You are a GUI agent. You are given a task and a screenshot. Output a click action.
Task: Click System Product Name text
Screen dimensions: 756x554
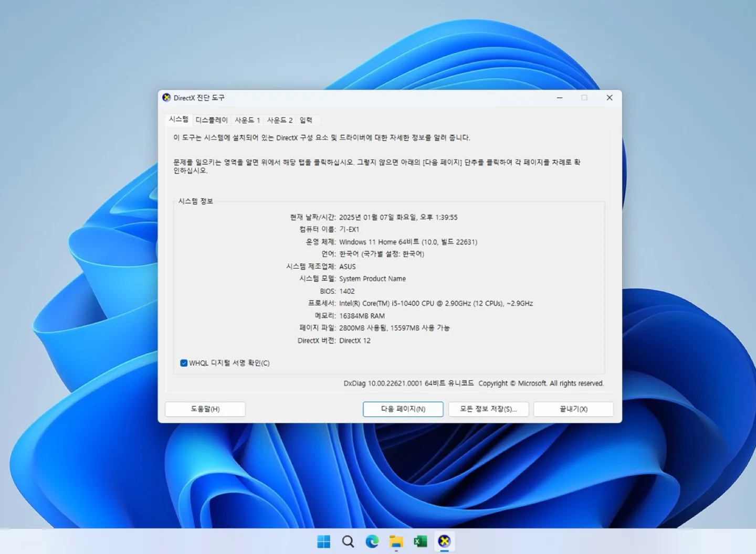click(x=372, y=279)
